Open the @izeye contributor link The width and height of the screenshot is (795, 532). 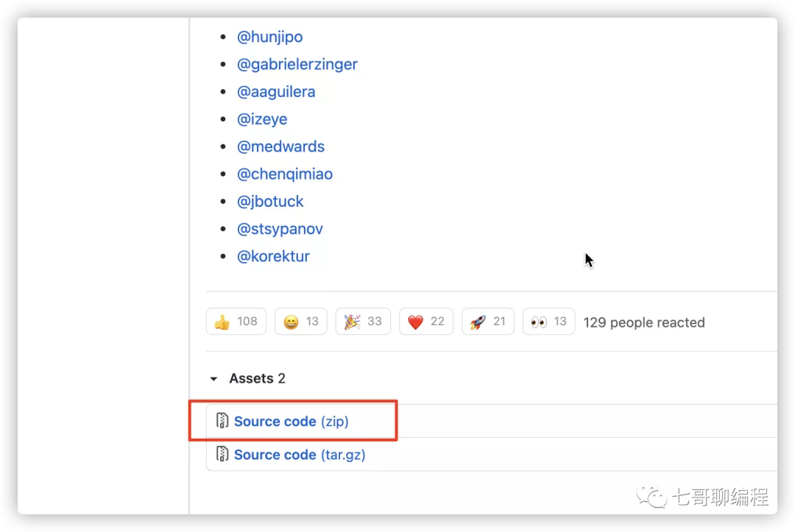click(x=262, y=119)
